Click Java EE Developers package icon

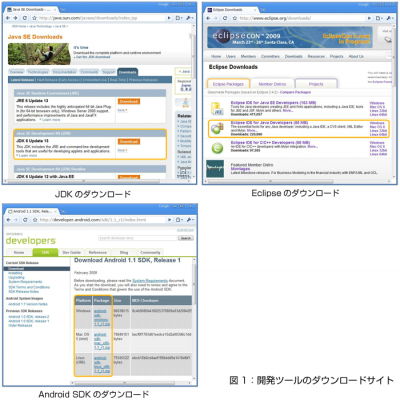click(x=217, y=109)
